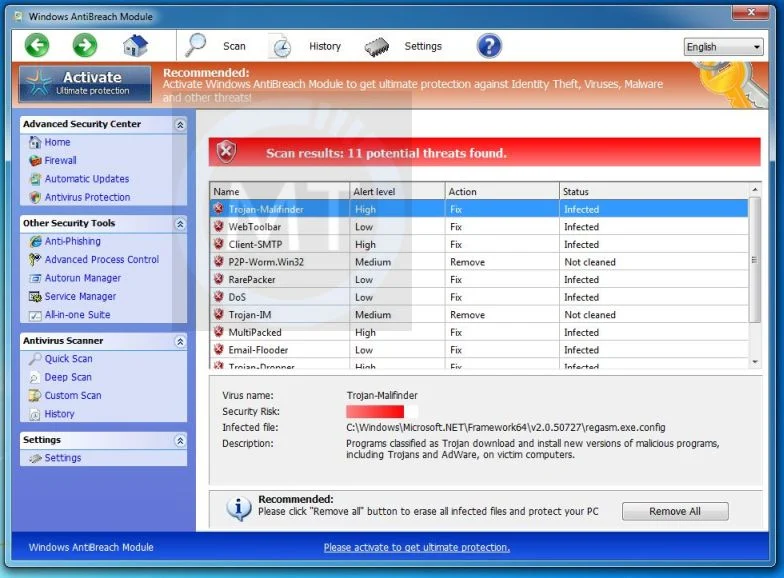Click the Scan toolbar label
Viewport: 784px width, 578px height.
tap(234, 46)
